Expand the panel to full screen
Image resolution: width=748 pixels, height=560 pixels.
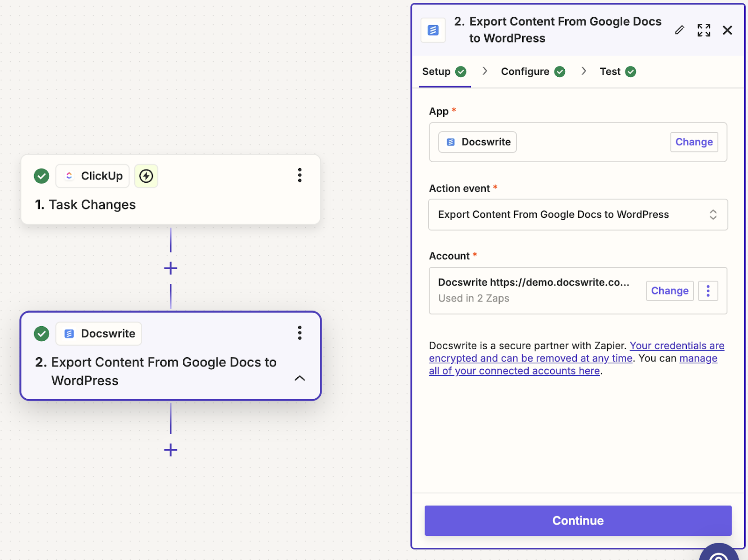tap(704, 30)
